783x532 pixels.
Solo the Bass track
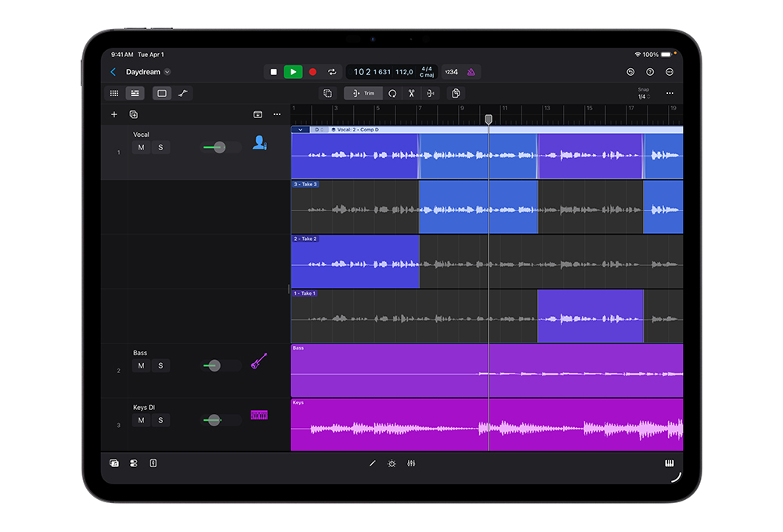click(x=161, y=365)
